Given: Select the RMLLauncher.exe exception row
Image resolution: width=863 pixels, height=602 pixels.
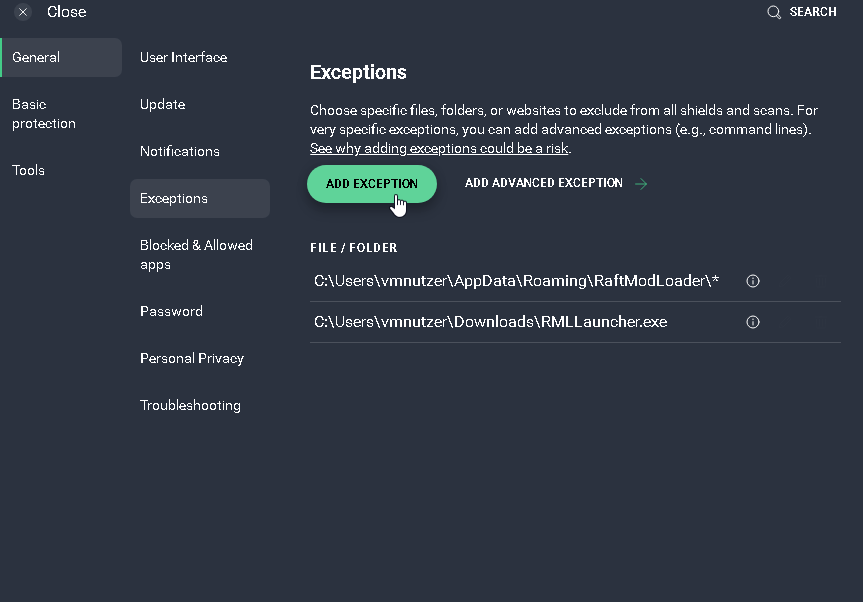Looking at the screenshot, I should coord(490,322).
